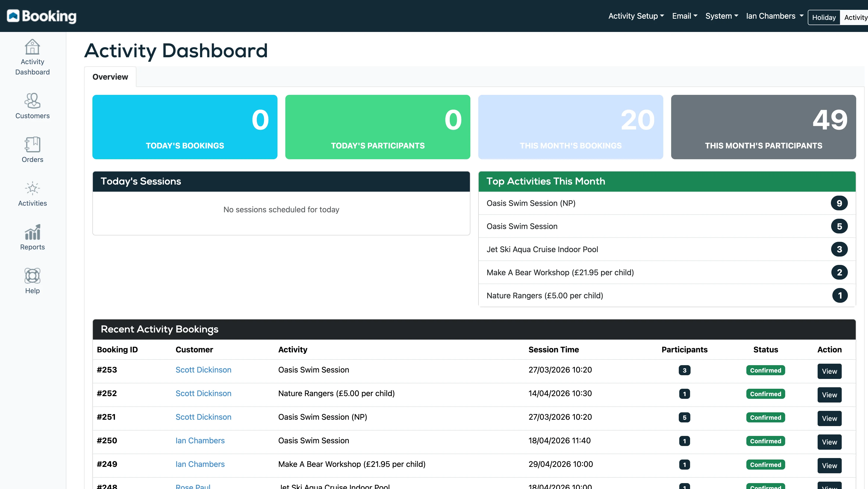
Task: Click the Today's Bookings card
Action: click(x=185, y=127)
